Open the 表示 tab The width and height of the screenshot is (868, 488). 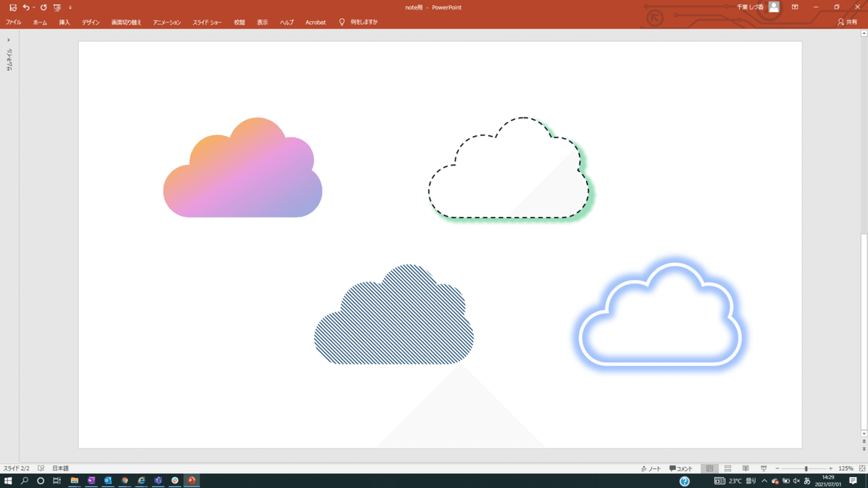tap(263, 22)
